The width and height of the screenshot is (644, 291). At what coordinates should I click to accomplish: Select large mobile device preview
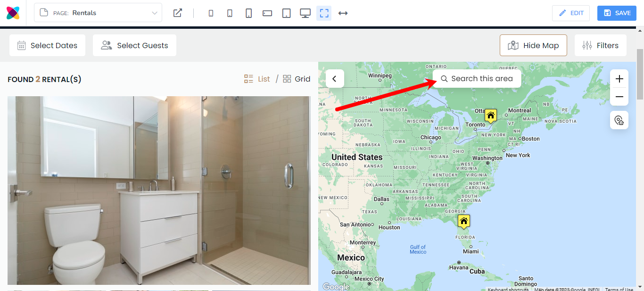click(248, 13)
